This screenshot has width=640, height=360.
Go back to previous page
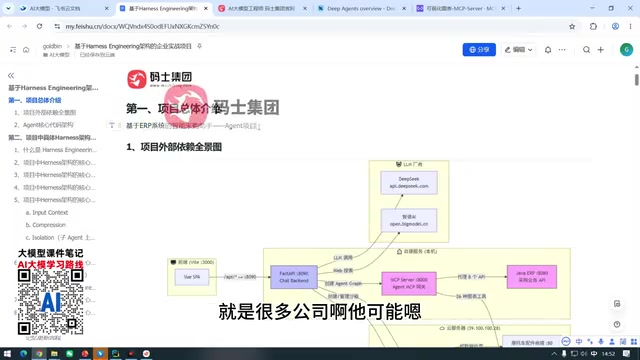[10, 26]
